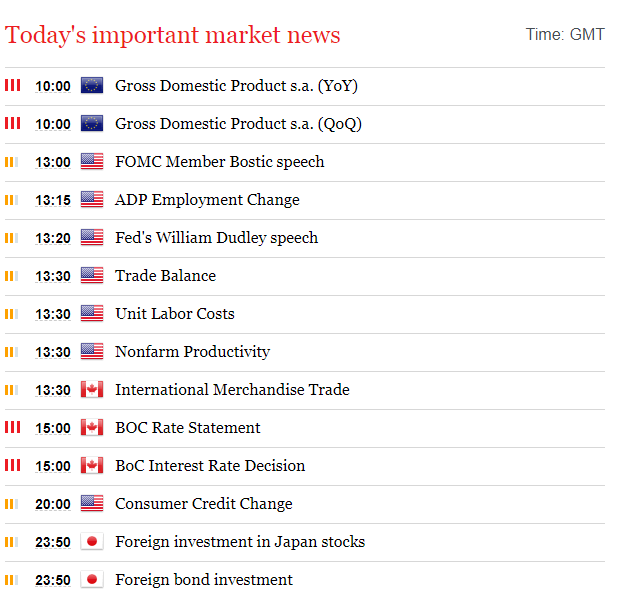Click US flag next to Bostic speech
The height and width of the screenshot is (599, 627).
(x=92, y=162)
